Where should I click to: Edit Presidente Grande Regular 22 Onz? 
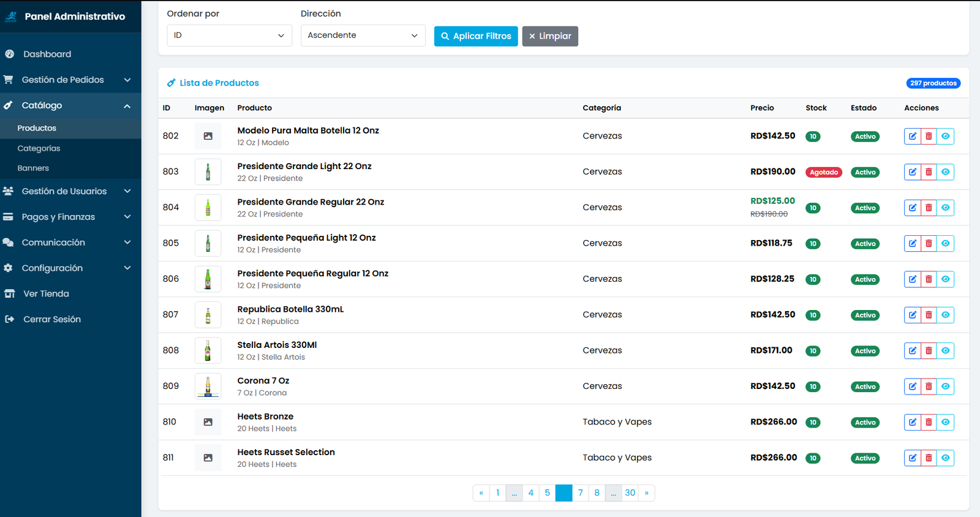pyautogui.click(x=913, y=208)
